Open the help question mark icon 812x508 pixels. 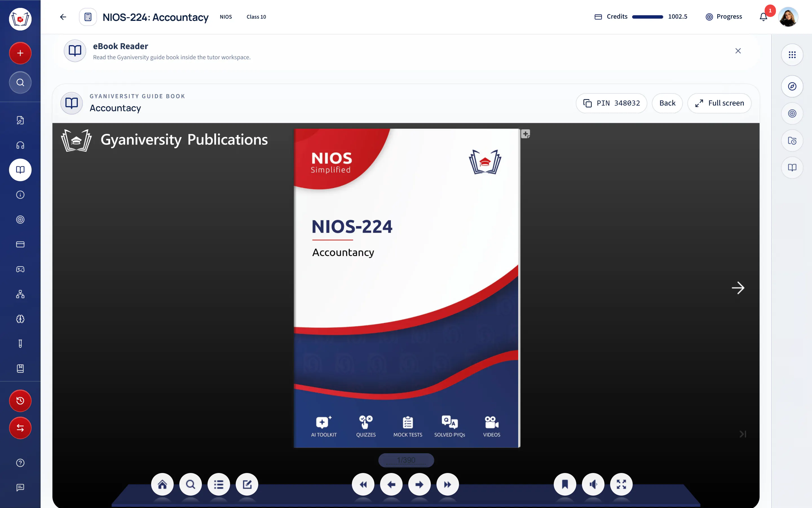20,463
